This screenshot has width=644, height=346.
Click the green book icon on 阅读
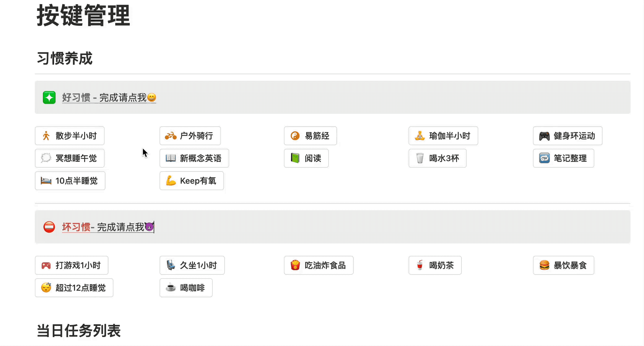click(295, 158)
